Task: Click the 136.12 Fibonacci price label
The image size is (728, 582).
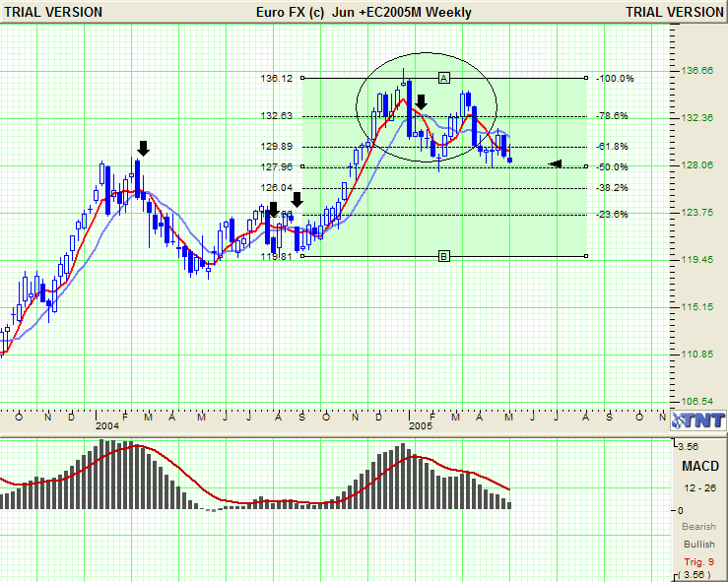Action: tap(277, 79)
